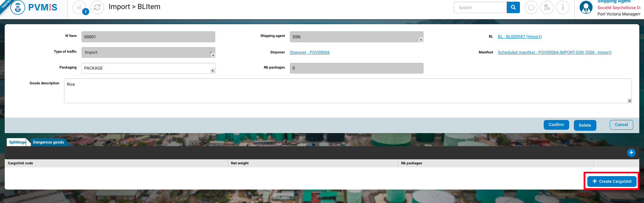Click the power logout icon
Viewport: 644px width, 203px height.
[531, 7]
